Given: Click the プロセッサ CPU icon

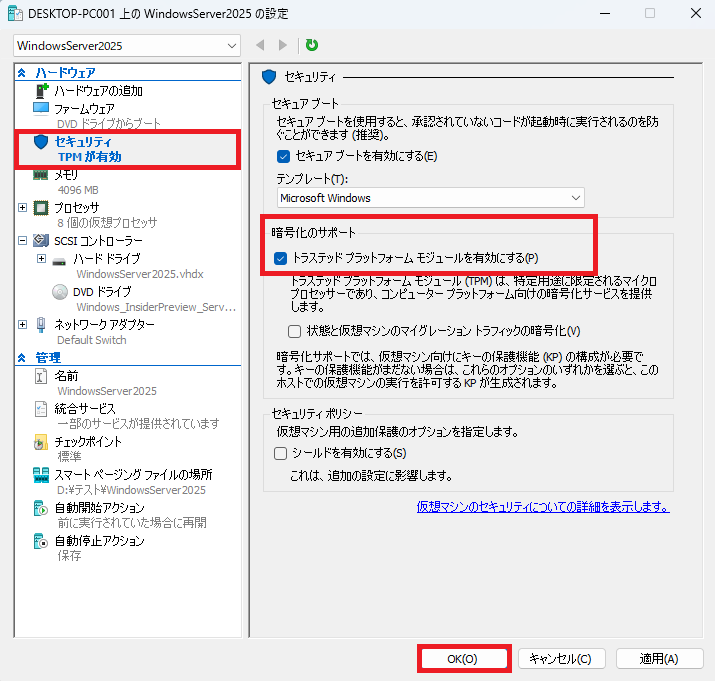Looking at the screenshot, I should (x=41, y=208).
